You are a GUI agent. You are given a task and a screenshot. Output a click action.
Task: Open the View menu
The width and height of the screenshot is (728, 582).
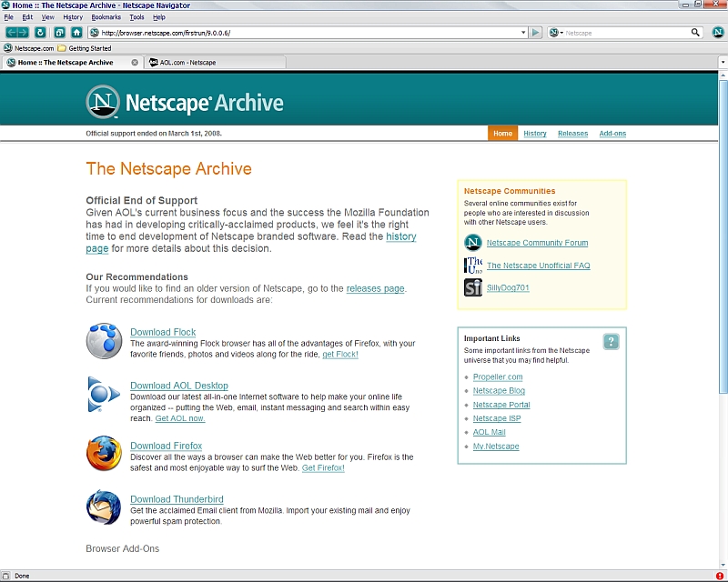point(48,17)
